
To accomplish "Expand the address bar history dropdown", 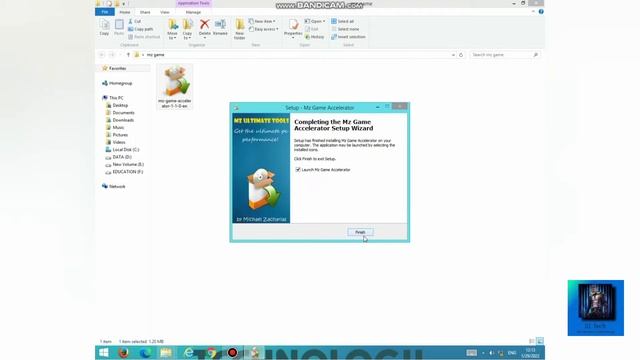I will coord(453,55).
